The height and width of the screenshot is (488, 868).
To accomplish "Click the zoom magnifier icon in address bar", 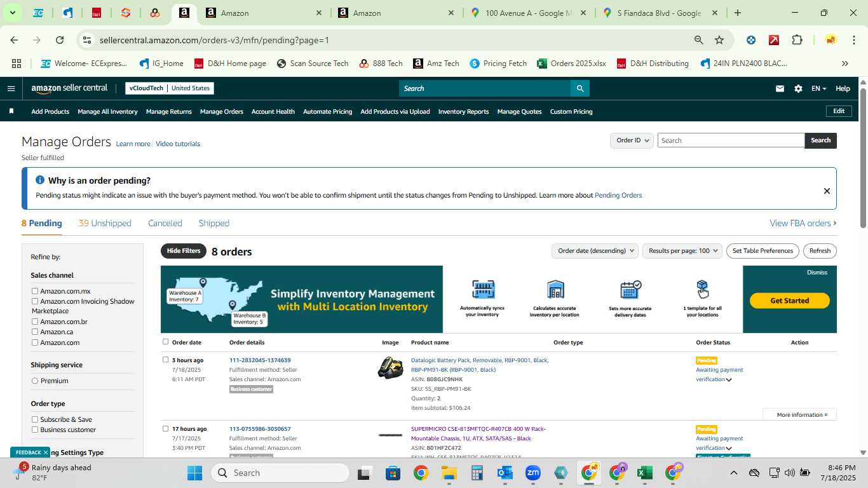I will pyautogui.click(x=699, y=40).
